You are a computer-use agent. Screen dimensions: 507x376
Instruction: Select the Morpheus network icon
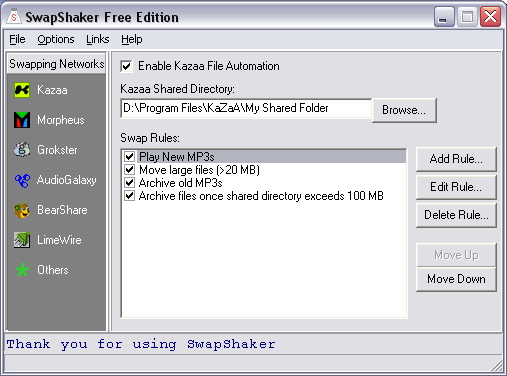[22, 120]
